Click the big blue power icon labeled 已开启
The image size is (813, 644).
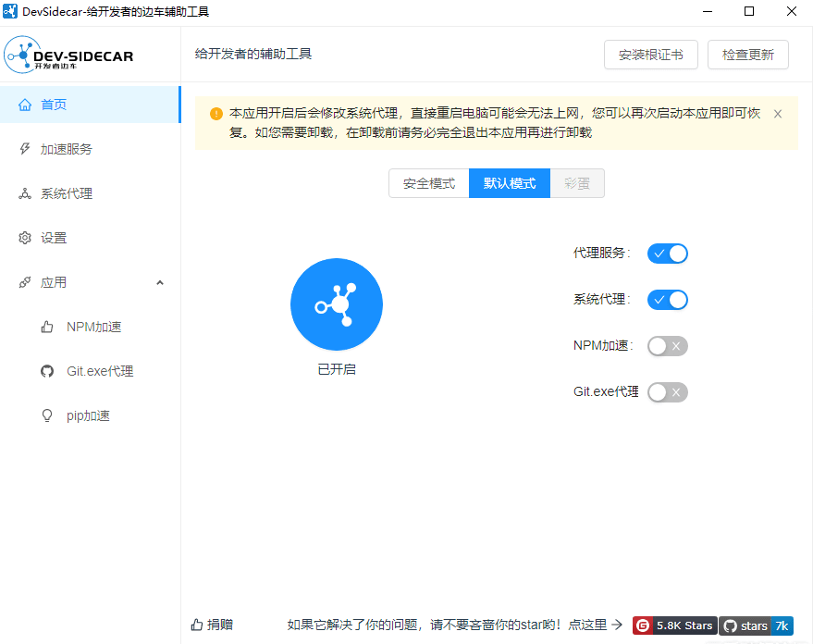click(x=336, y=304)
